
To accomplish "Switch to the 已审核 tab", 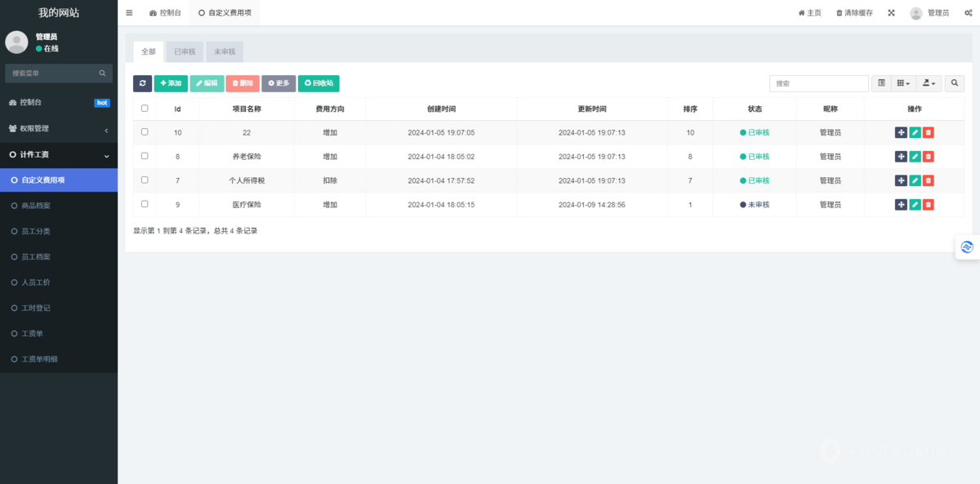I will tap(185, 52).
